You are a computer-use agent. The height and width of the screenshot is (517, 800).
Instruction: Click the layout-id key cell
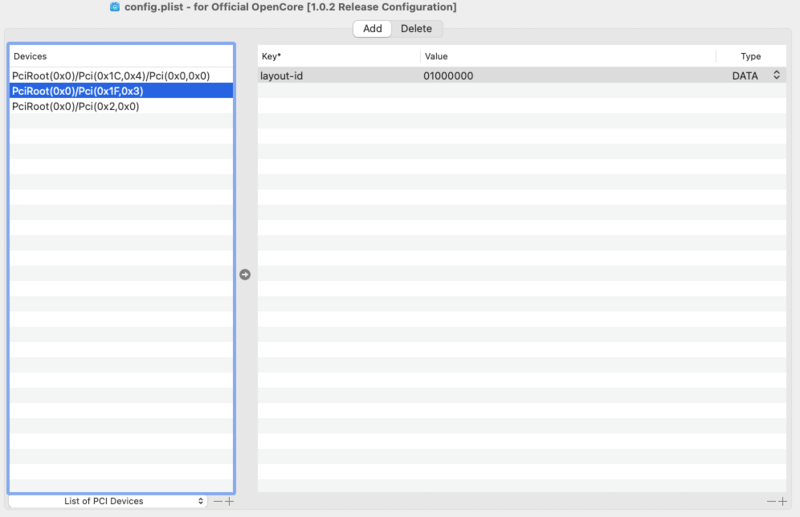click(339, 76)
